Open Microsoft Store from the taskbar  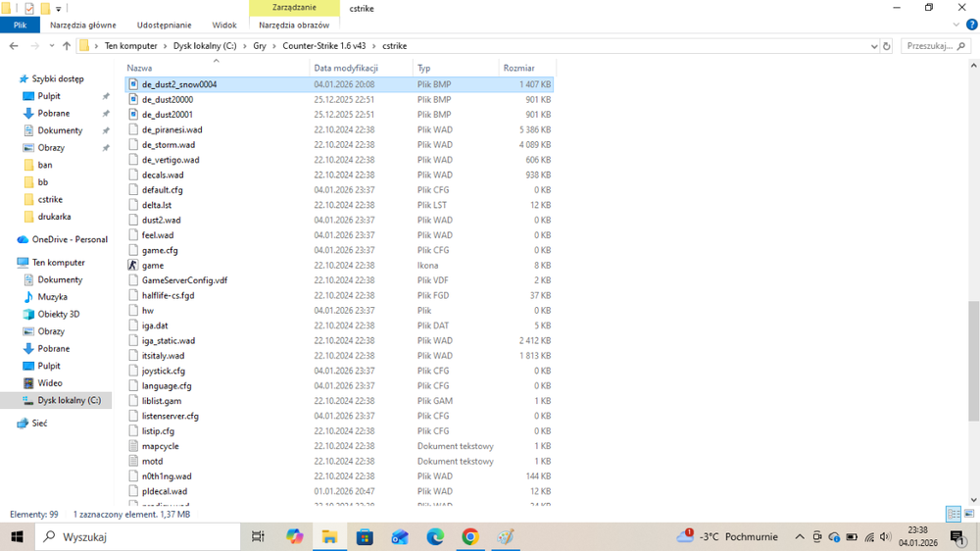(x=365, y=536)
